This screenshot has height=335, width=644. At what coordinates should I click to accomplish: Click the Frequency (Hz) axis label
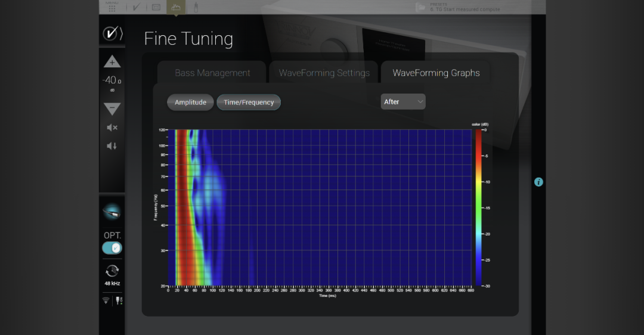click(x=155, y=207)
